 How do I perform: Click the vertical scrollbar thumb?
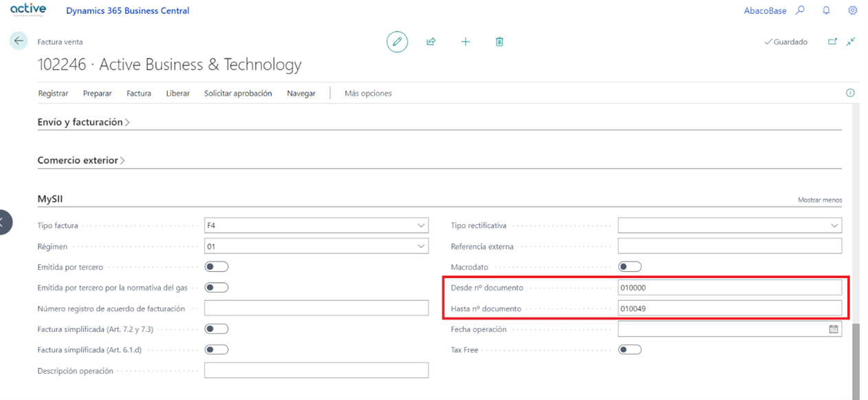[x=856, y=362]
